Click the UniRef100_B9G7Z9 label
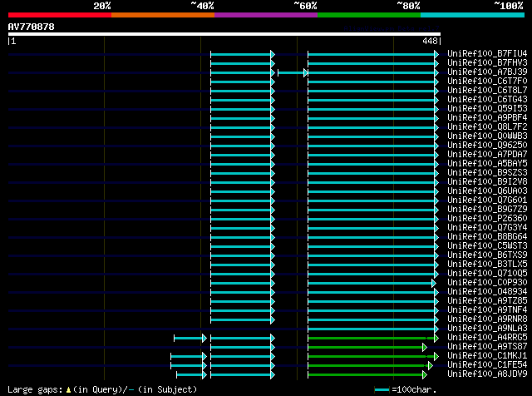Image resolution: width=532 pixels, height=396 pixels. click(487, 210)
